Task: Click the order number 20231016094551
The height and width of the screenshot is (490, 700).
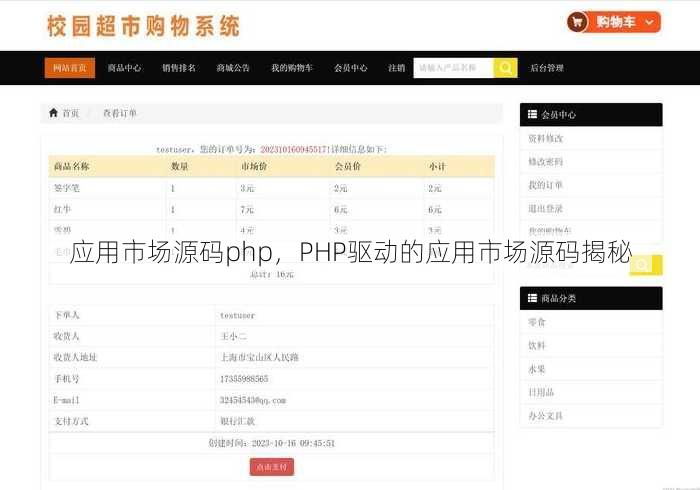Action: coord(294,149)
